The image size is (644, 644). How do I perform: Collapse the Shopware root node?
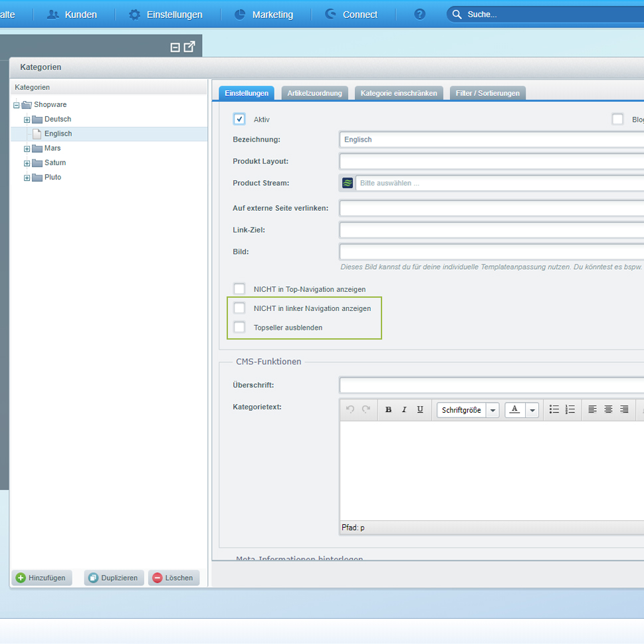tap(17, 105)
